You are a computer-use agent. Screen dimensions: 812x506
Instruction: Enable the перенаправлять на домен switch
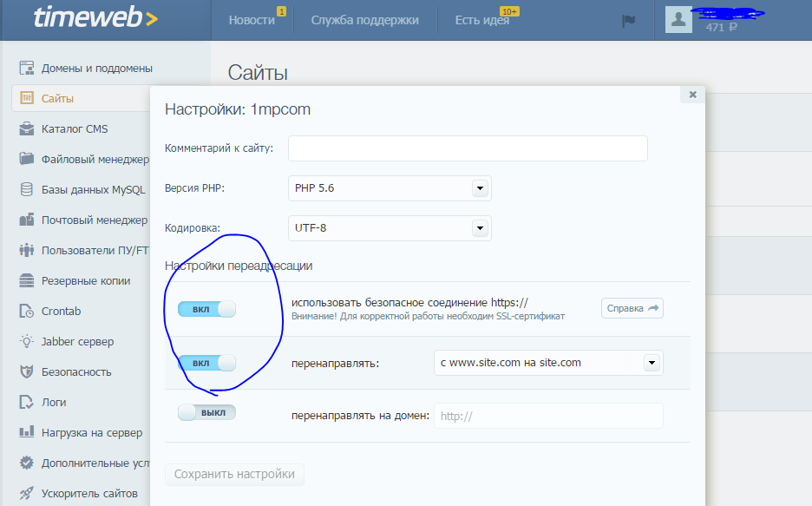(x=206, y=413)
